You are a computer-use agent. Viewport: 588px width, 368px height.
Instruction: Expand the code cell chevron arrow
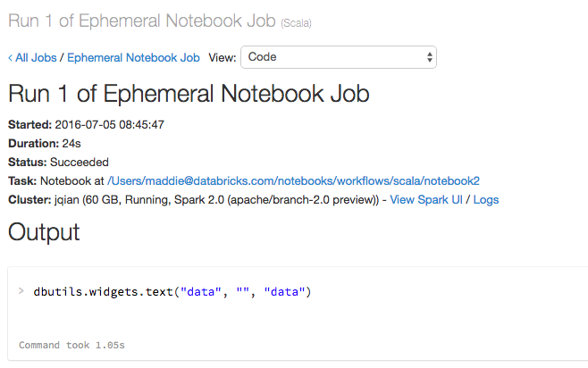pos(20,291)
